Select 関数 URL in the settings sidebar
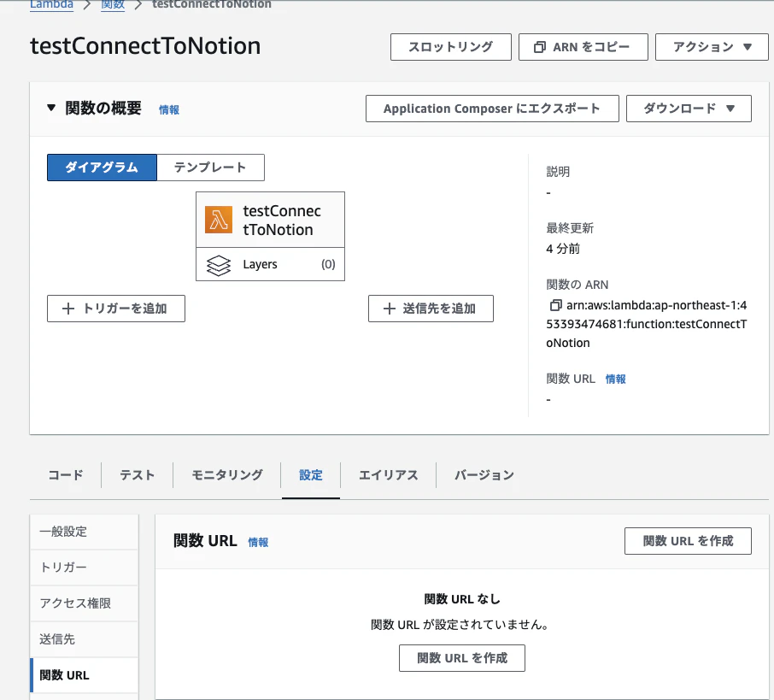 click(x=85, y=675)
